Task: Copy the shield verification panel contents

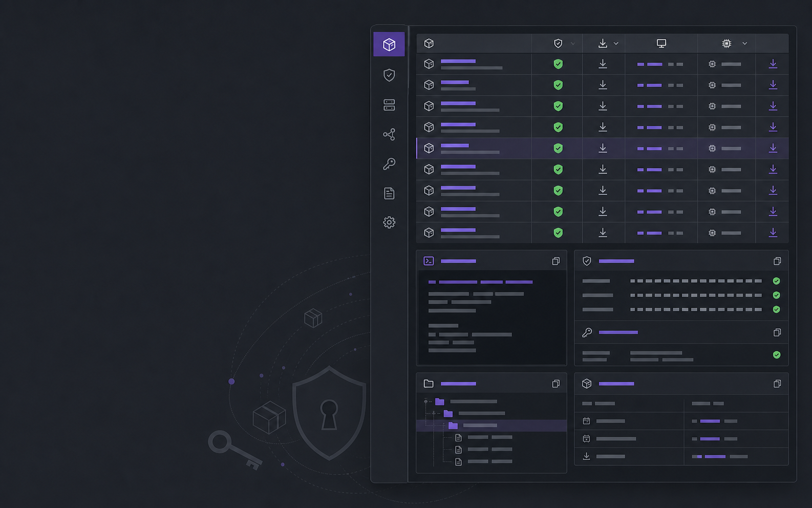Action: (x=777, y=261)
